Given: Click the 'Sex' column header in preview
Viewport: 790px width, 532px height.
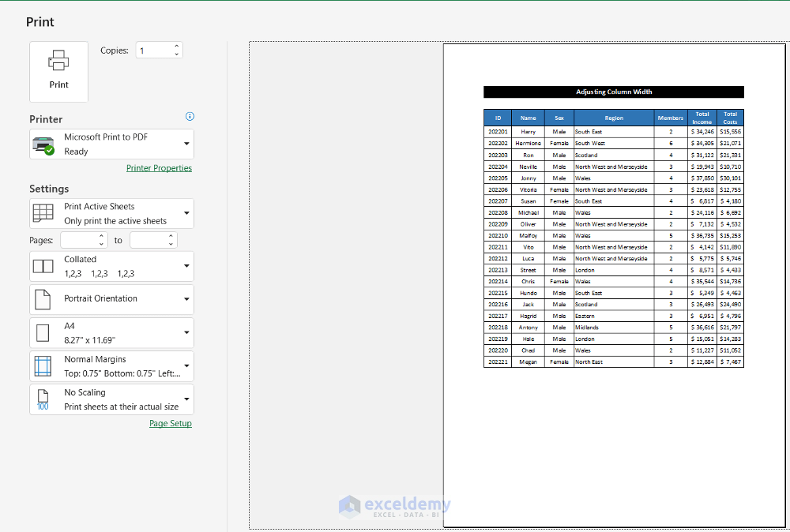Looking at the screenshot, I should pos(559,118).
